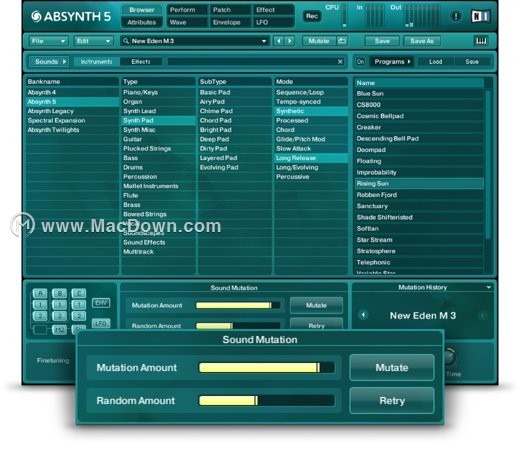Select "Absynth Legacy" in Bankname list
520x450 pixels.
(x=72, y=111)
